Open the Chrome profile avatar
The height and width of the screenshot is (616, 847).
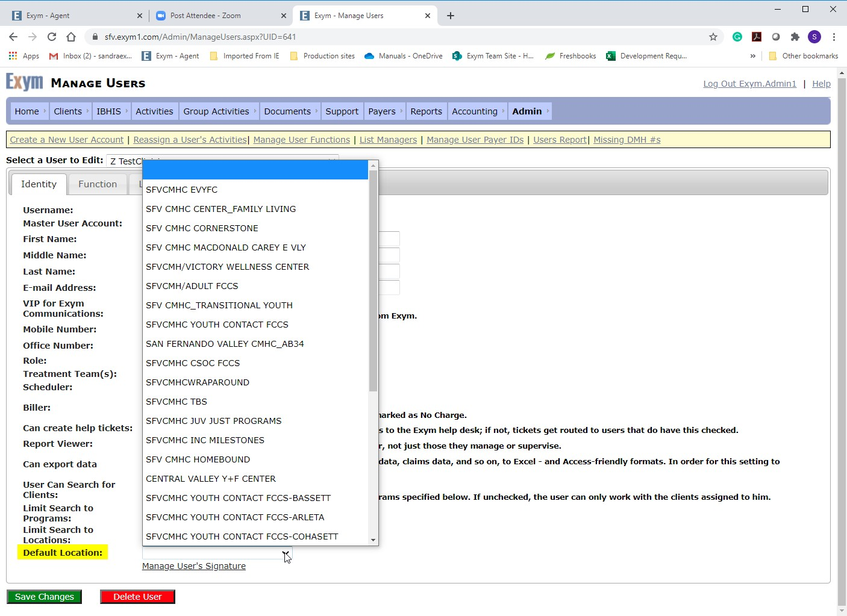pos(814,37)
